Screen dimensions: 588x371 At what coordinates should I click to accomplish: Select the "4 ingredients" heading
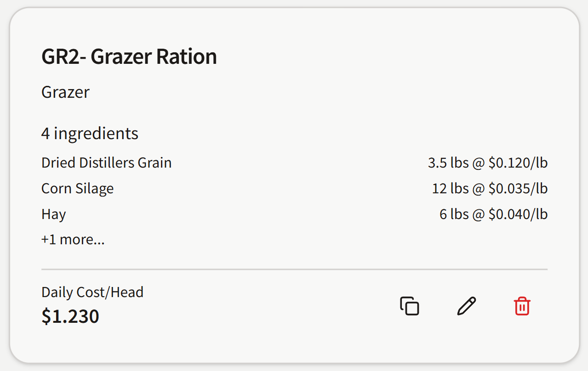tap(90, 134)
